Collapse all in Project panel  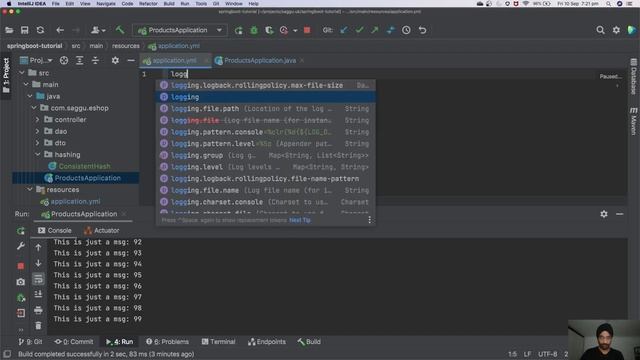pyautogui.click(x=95, y=60)
